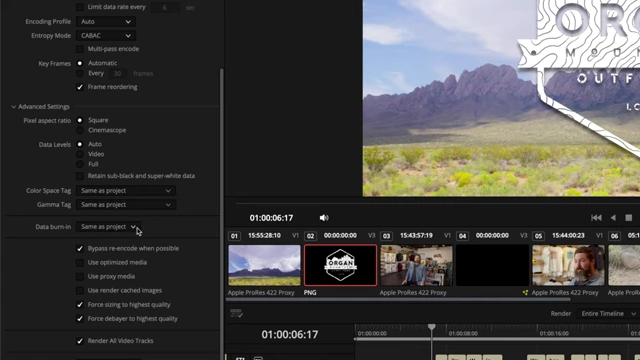
Task: Click the effects indicator icon beside clip 05
Action: click(x=525, y=292)
